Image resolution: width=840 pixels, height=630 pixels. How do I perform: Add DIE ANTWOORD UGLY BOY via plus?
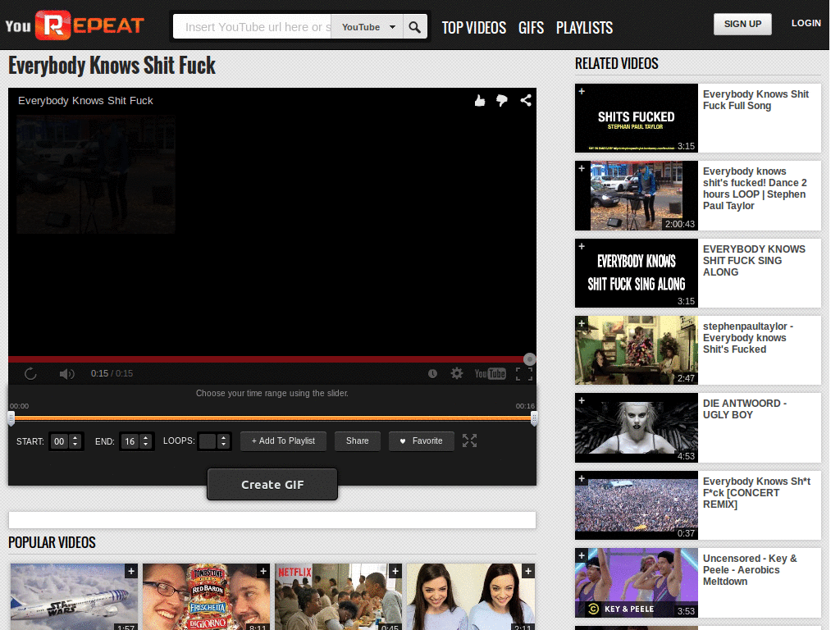click(582, 400)
